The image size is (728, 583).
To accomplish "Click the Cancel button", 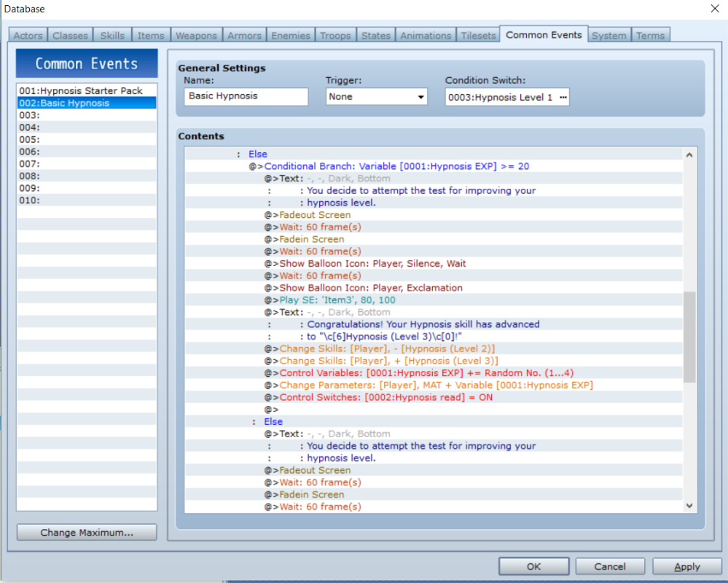I will point(610,566).
